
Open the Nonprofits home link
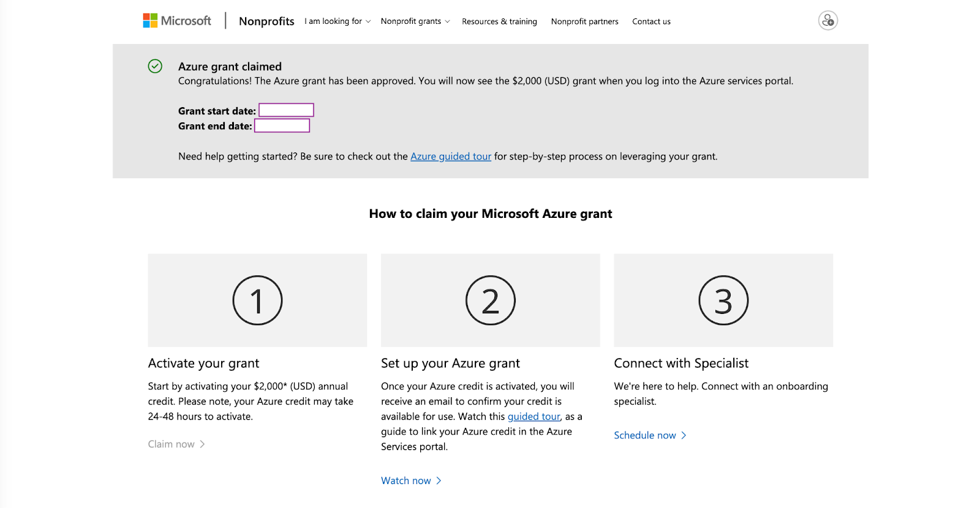coord(266,21)
